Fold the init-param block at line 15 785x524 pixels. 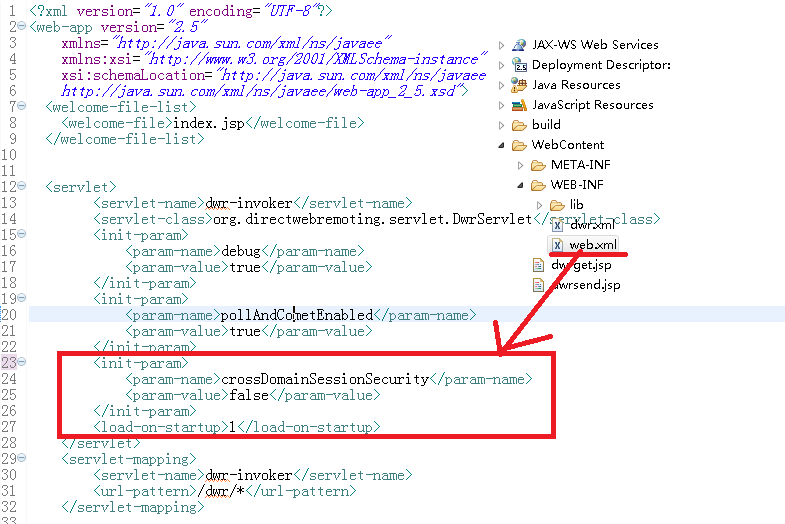tap(22, 234)
